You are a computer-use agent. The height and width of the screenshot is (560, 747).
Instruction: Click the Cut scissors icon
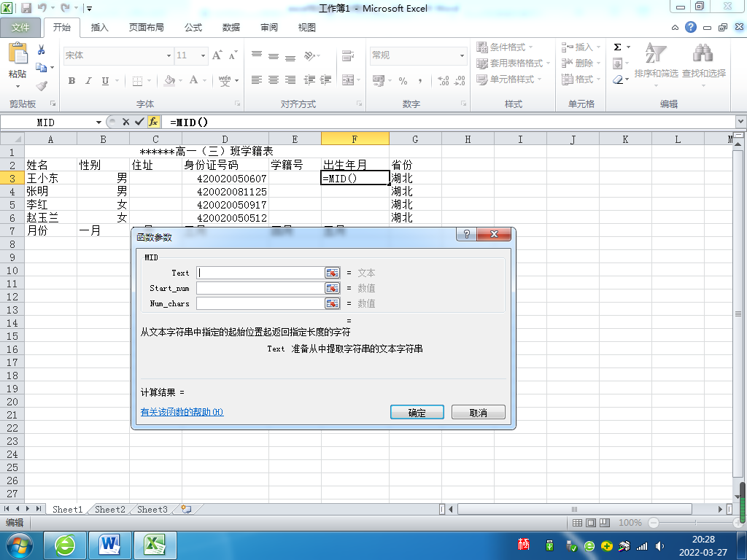[42, 50]
